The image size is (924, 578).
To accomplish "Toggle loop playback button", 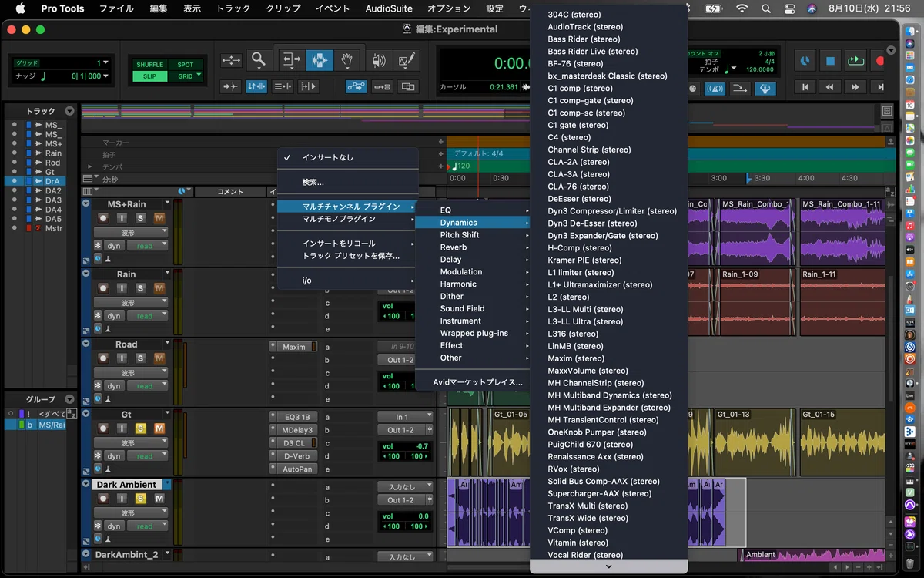I will pos(855,60).
